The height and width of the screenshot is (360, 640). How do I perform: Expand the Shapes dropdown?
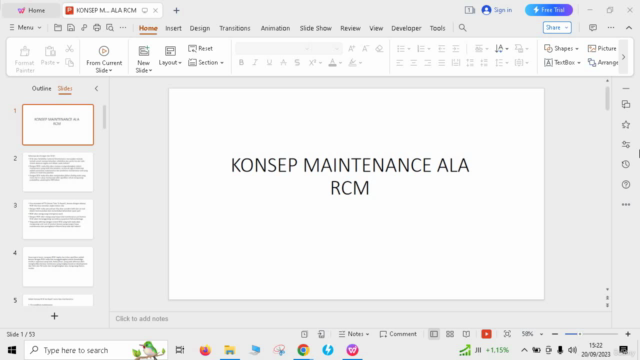562,49
